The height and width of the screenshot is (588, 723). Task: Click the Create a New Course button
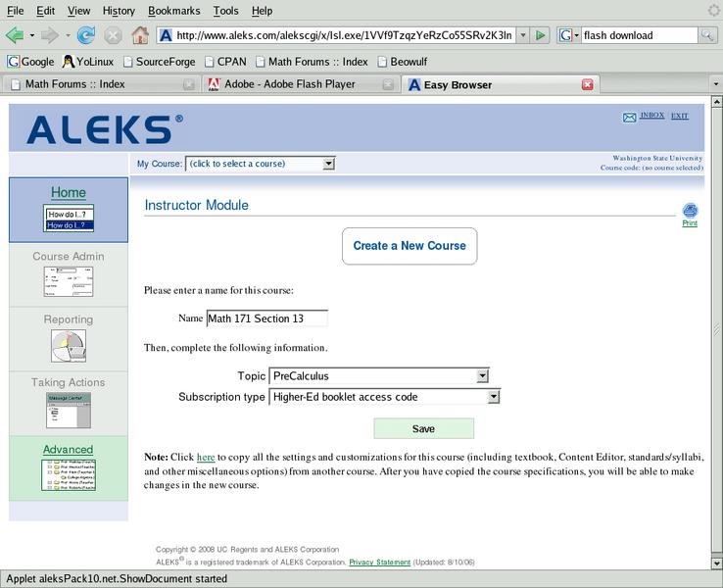click(x=410, y=246)
